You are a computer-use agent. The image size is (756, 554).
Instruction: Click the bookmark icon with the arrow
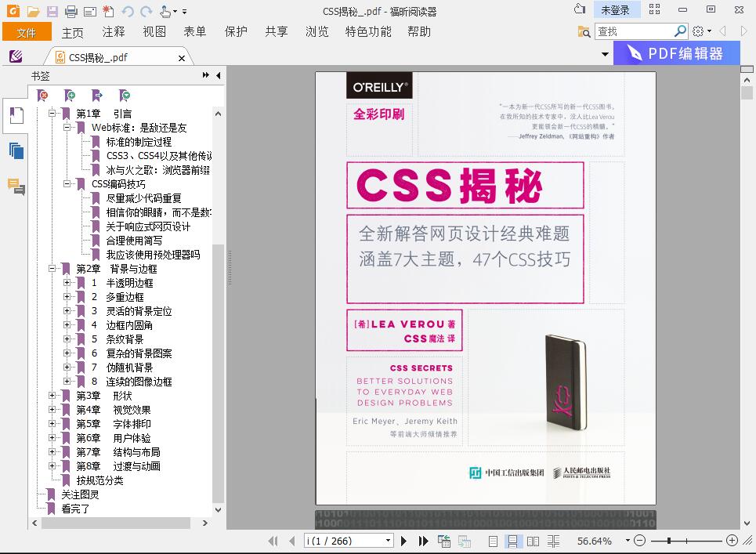click(x=97, y=96)
